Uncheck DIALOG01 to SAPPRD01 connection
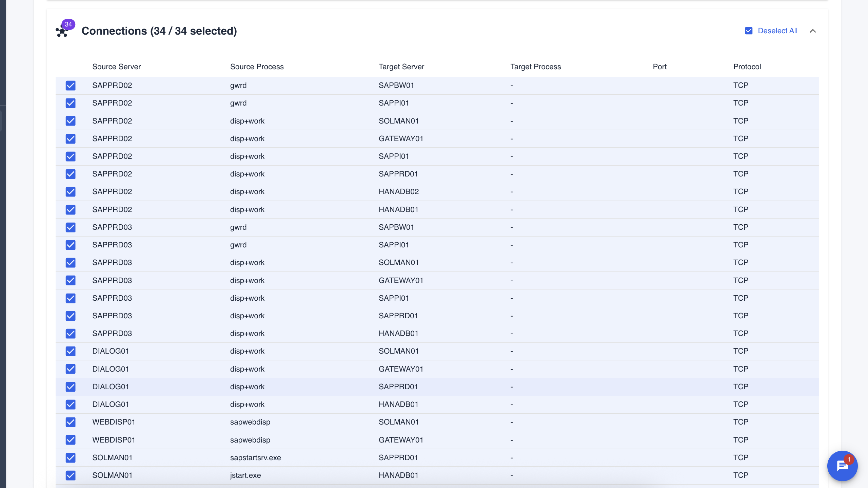This screenshot has height=488, width=868. (71, 387)
